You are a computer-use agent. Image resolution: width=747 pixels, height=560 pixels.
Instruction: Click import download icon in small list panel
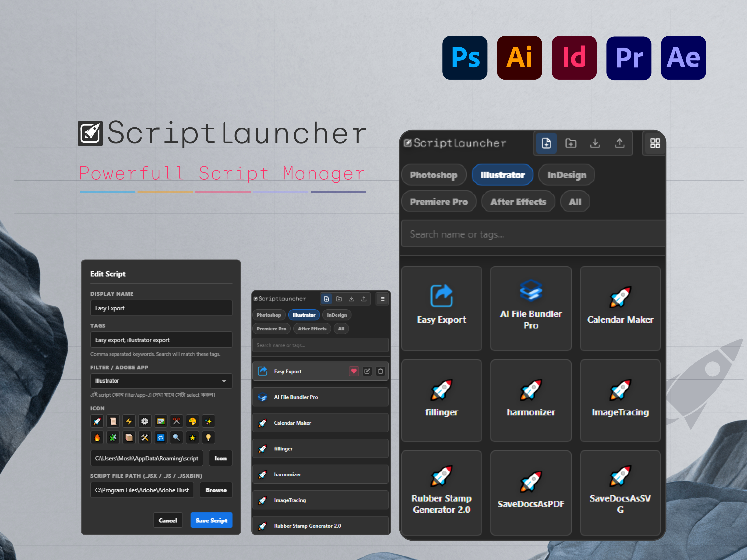[351, 299]
